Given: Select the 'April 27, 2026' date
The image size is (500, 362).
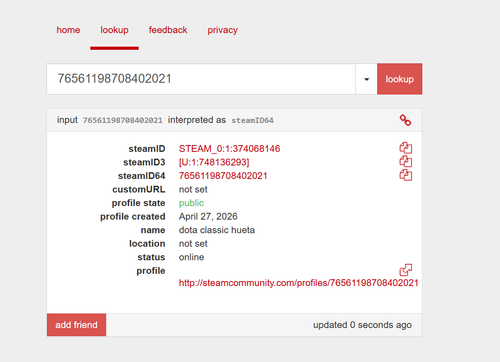Looking at the screenshot, I should tap(208, 217).
